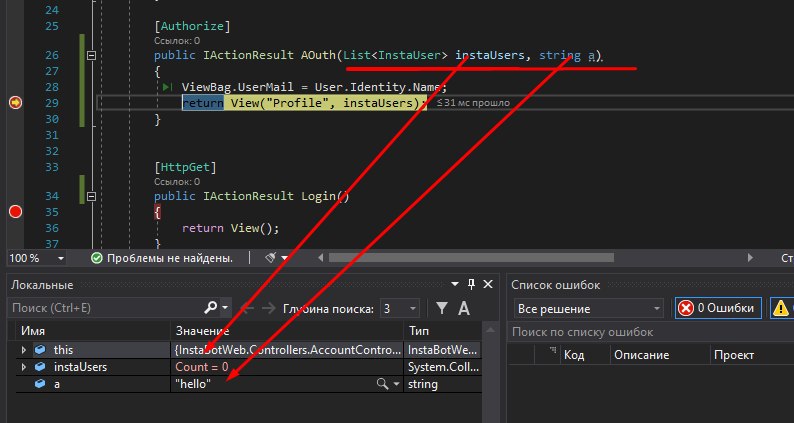Open the dropdown arrow next to the broom icon
The height and width of the screenshot is (423, 794).
284,258
